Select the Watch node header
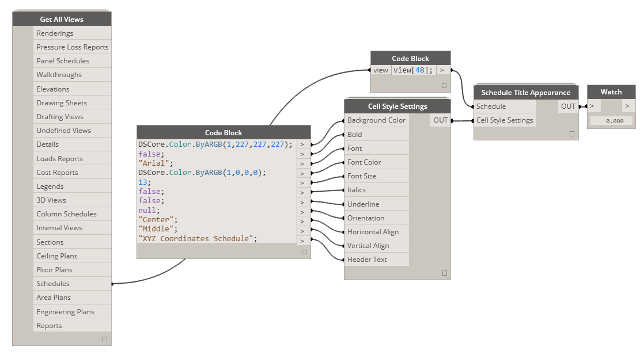Viewport: 644px width, 358px height. click(x=611, y=92)
